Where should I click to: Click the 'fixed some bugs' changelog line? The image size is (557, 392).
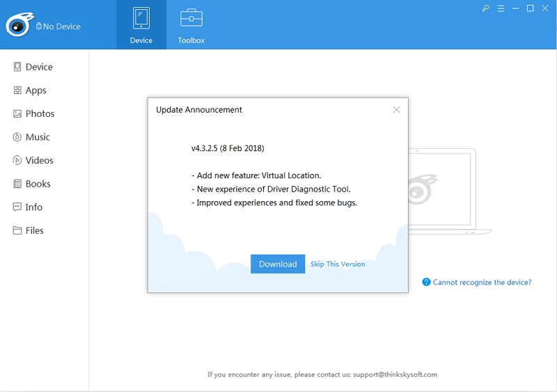[274, 203]
